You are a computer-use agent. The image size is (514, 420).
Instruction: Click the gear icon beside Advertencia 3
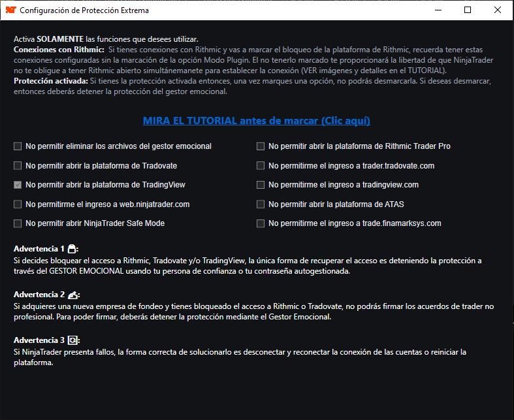[73, 340]
